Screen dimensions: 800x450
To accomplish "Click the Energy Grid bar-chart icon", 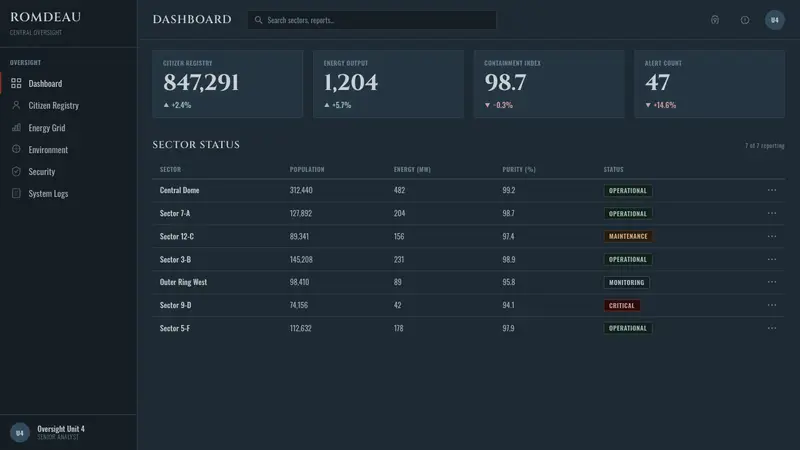I will pos(16,128).
